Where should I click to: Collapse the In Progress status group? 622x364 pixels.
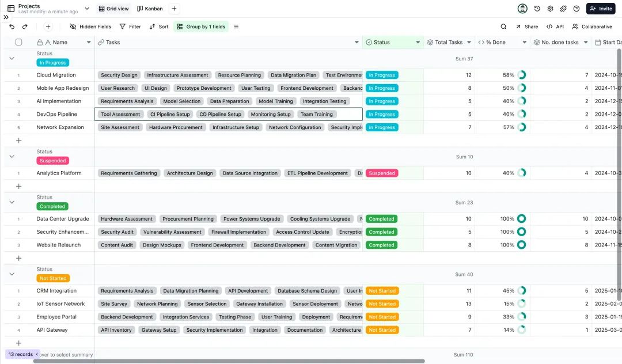point(12,58)
